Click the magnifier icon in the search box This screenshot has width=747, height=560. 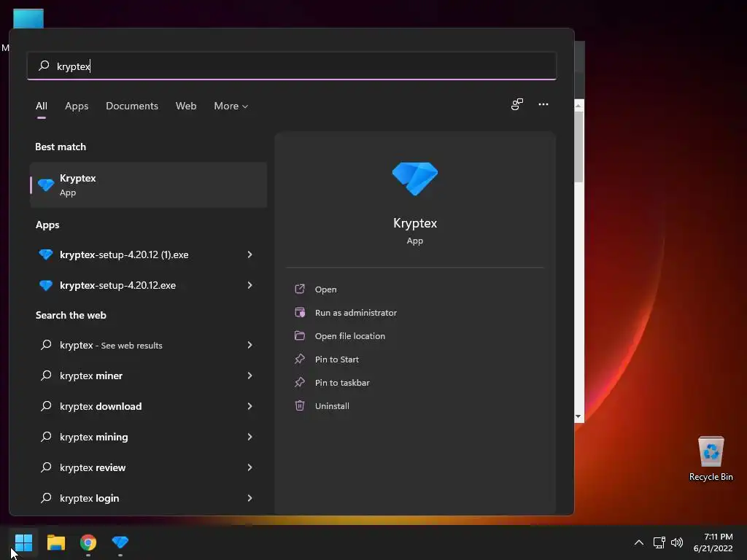tap(44, 66)
